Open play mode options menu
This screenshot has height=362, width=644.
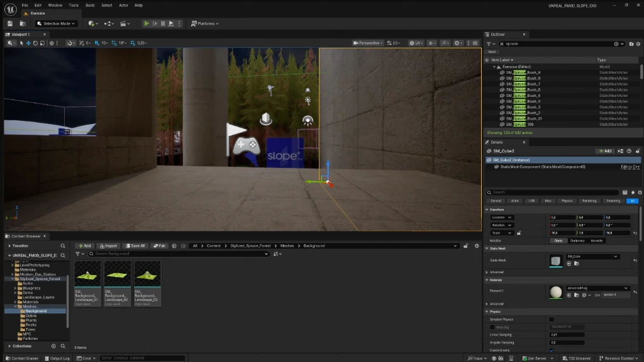pos(179,23)
